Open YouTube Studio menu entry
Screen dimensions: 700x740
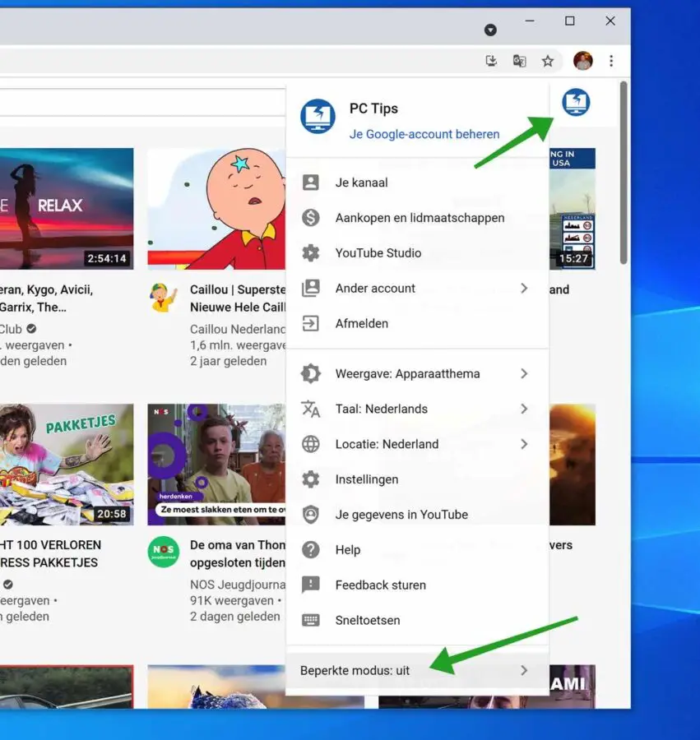tap(417, 253)
